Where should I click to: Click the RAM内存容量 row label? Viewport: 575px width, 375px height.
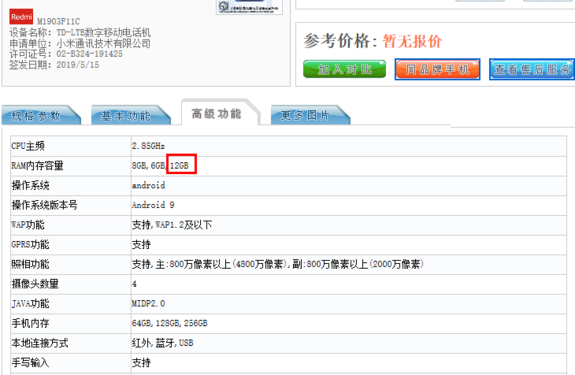click(37, 166)
